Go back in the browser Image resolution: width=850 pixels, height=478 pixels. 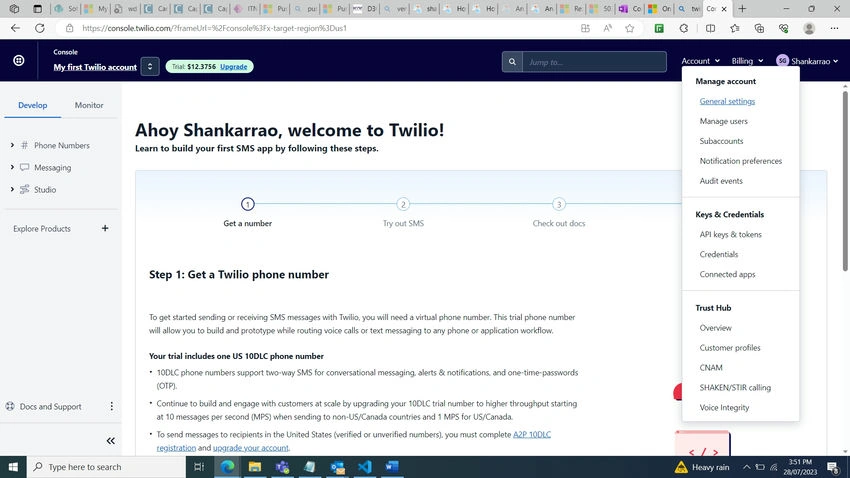[15, 28]
